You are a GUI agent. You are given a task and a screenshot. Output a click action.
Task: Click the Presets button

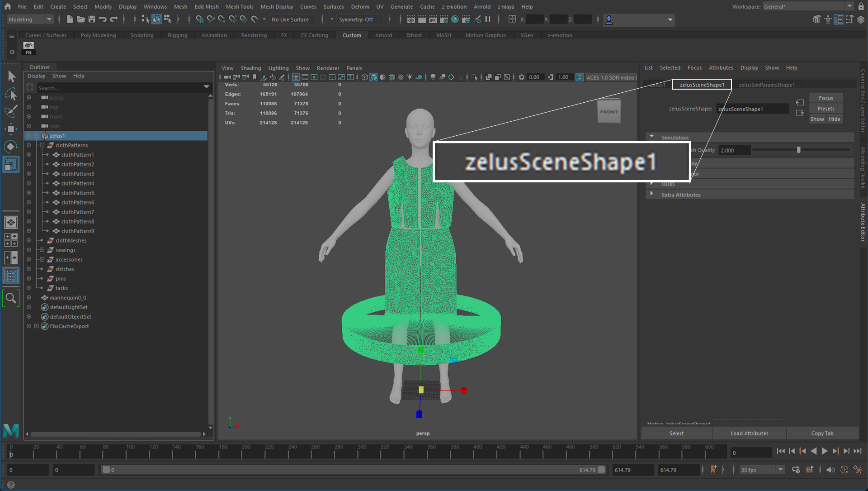(826, 109)
